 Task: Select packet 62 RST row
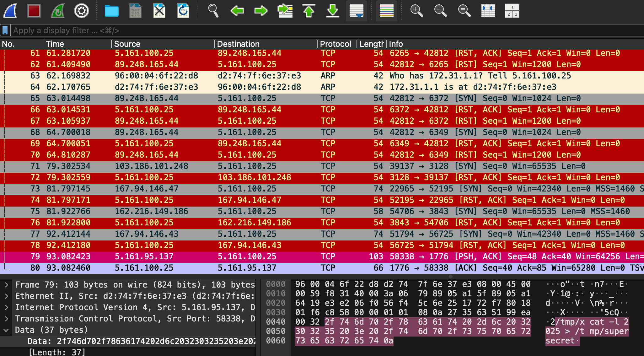[322, 64]
